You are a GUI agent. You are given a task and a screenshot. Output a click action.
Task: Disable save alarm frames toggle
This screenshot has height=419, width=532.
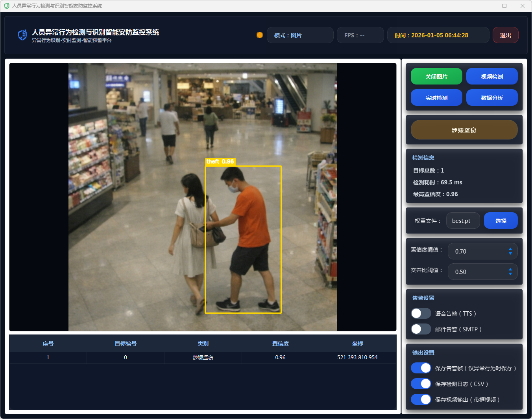421,368
